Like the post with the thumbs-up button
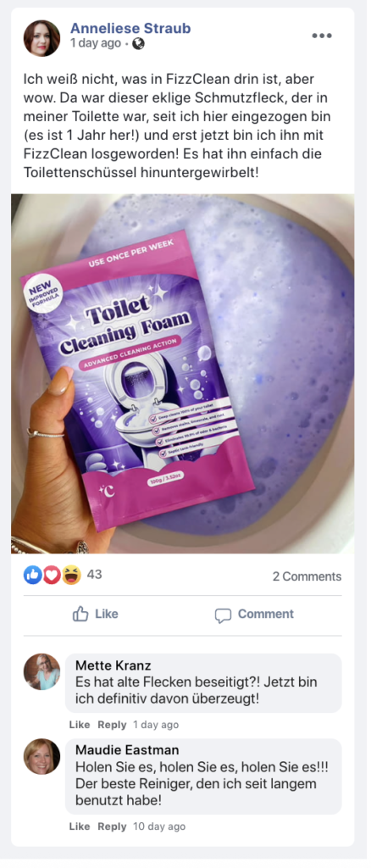This screenshot has height=868, width=371. click(x=96, y=614)
